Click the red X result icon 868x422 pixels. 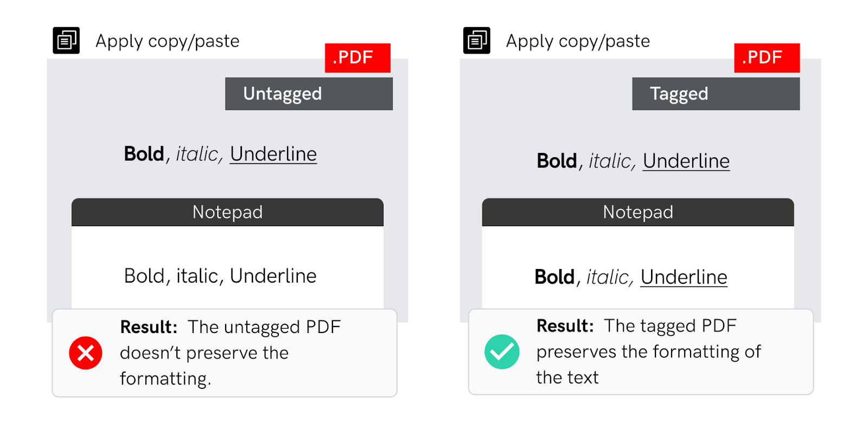86,353
